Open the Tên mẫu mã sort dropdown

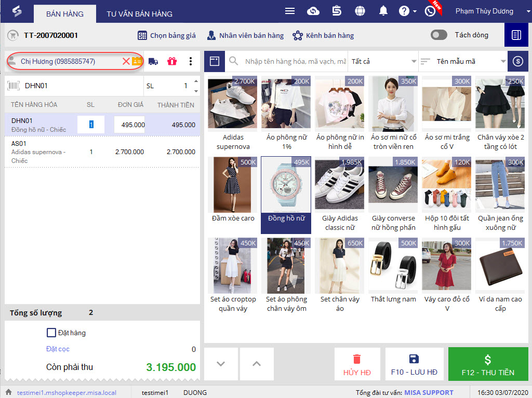click(463, 61)
